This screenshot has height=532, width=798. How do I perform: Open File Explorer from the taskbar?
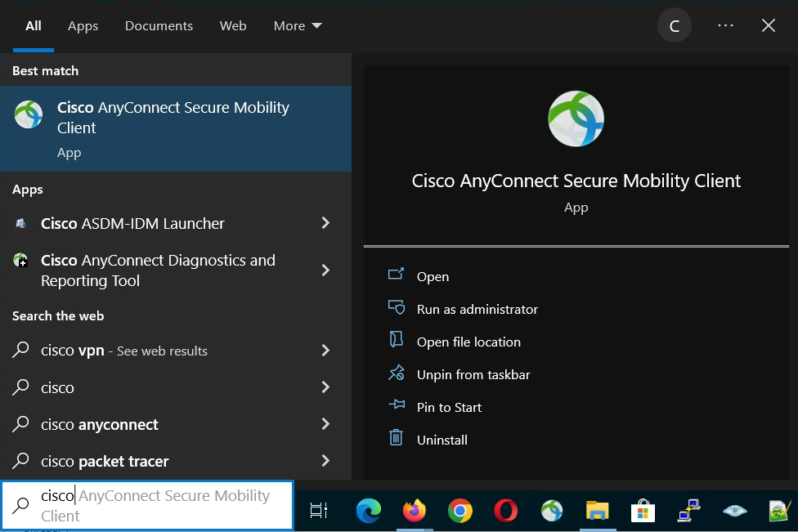598,512
